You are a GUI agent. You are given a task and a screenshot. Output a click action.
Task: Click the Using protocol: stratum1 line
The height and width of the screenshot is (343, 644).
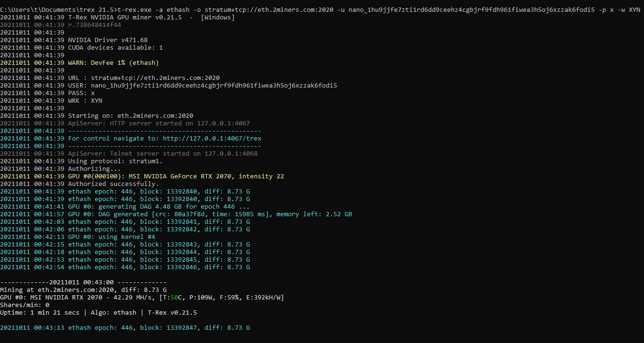click(115, 161)
